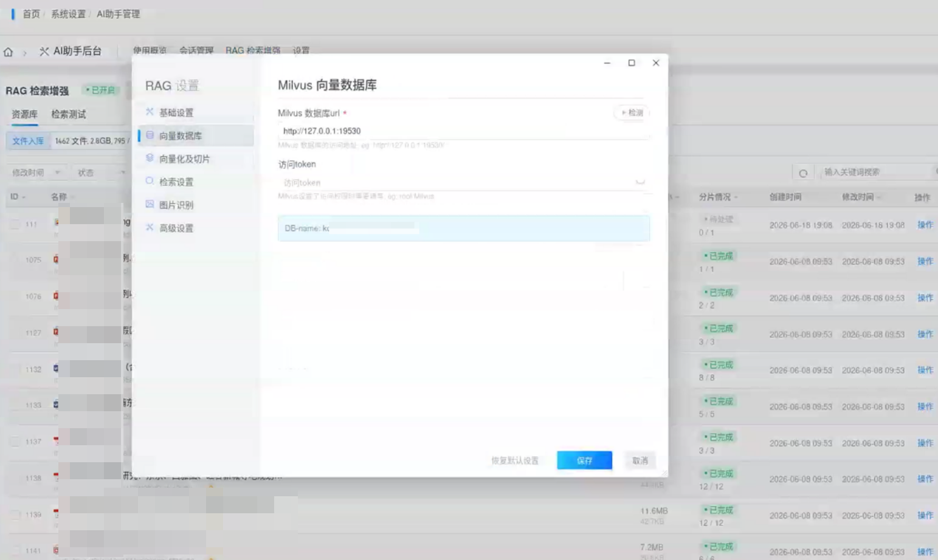Viewport: 938px width, 560px height.
Task: Click 恢复默认设置 to reset defaults
Action: tap(515, 460)
